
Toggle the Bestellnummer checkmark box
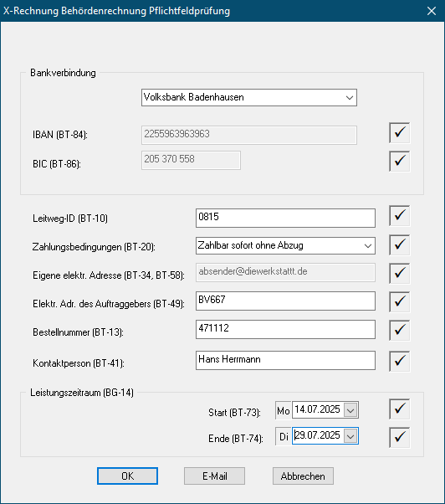click(399, 330)
